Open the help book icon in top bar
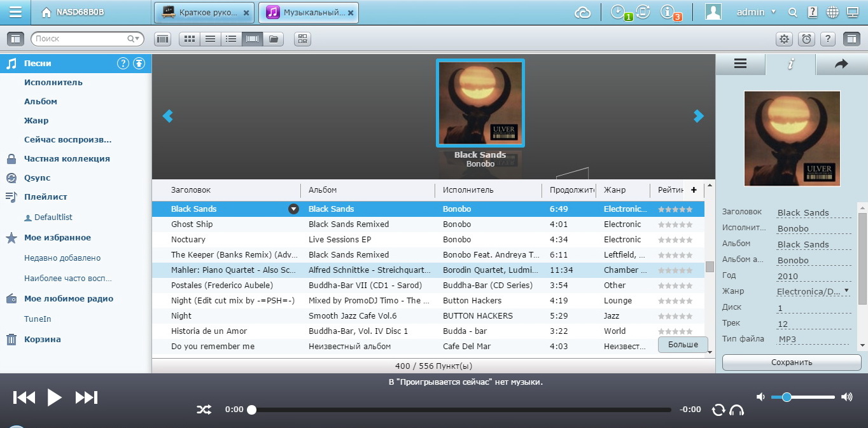Image resolution: width=868 pixels, height=428 pixels. [x=813, y=12]
